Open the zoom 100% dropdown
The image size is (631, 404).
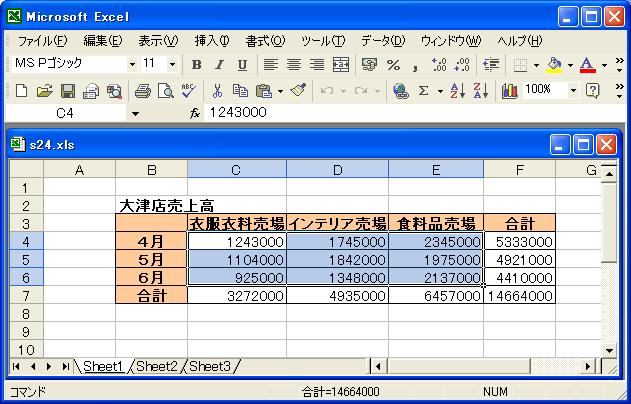(573, 91)
